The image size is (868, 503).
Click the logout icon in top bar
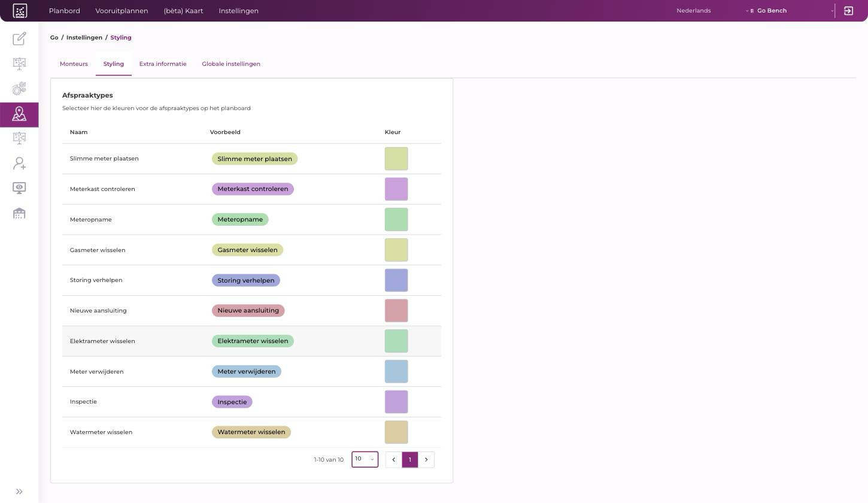848,11
